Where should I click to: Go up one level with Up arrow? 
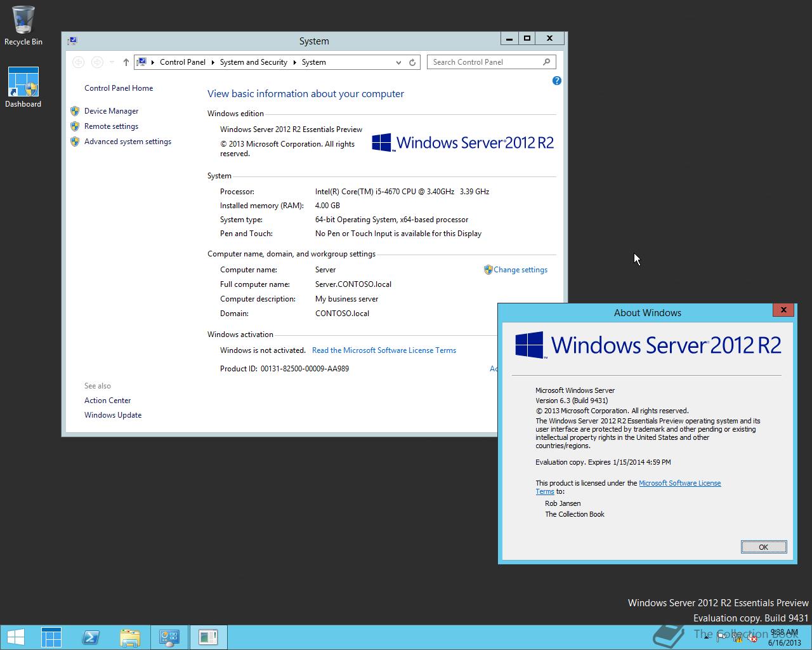[x=126, y=62]
